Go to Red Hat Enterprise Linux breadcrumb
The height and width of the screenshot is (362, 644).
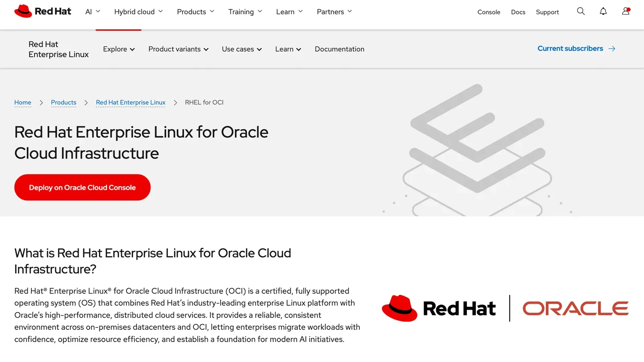(x=131, y=103)
